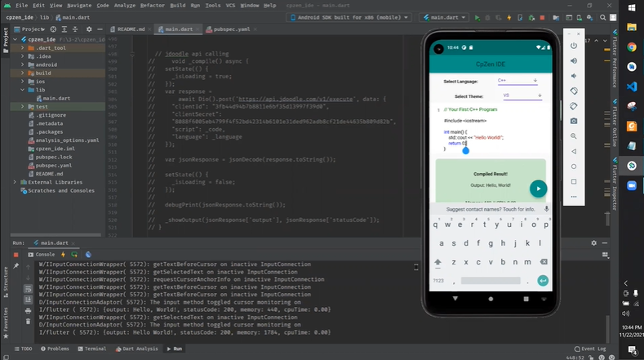The image size is (644, 360).
Task: Run main.dart with the green play icon
Action: tap(477, 18)
